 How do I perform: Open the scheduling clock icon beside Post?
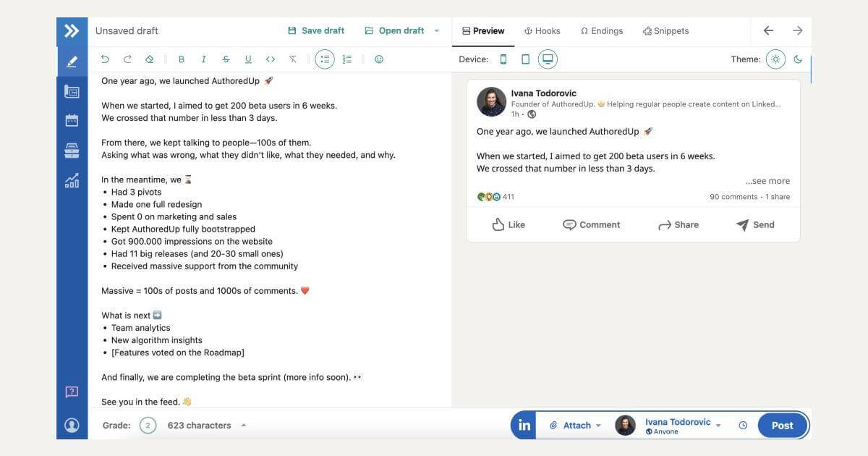coord(743,425)
